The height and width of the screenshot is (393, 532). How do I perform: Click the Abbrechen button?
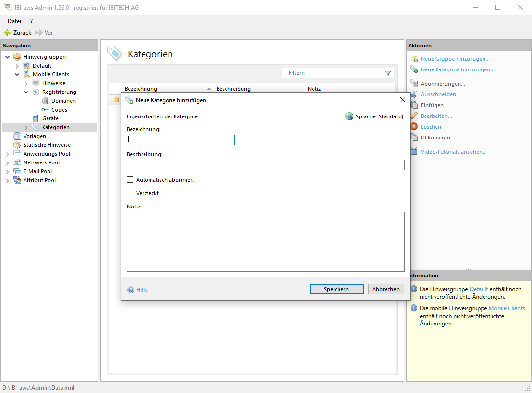386,289
